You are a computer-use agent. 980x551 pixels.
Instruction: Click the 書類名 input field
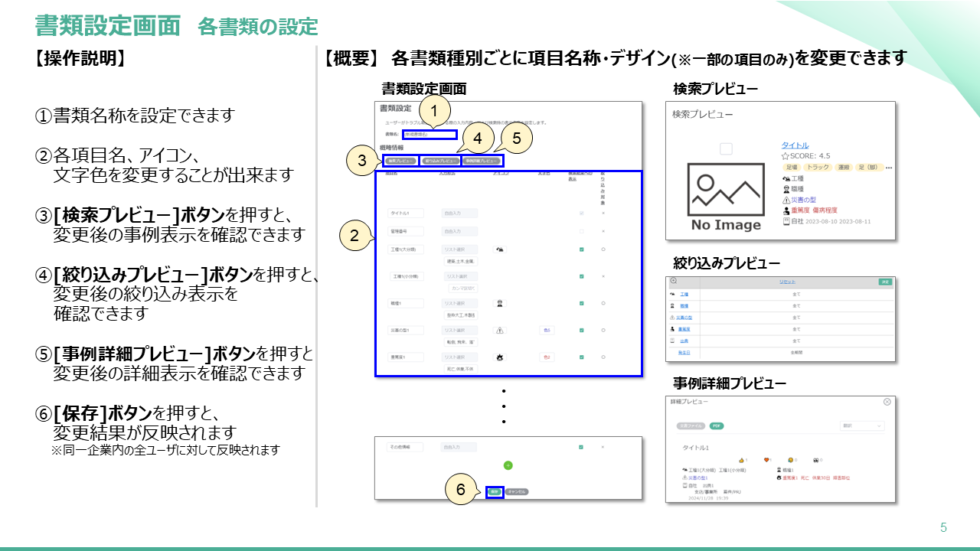(x=428, y=133)
